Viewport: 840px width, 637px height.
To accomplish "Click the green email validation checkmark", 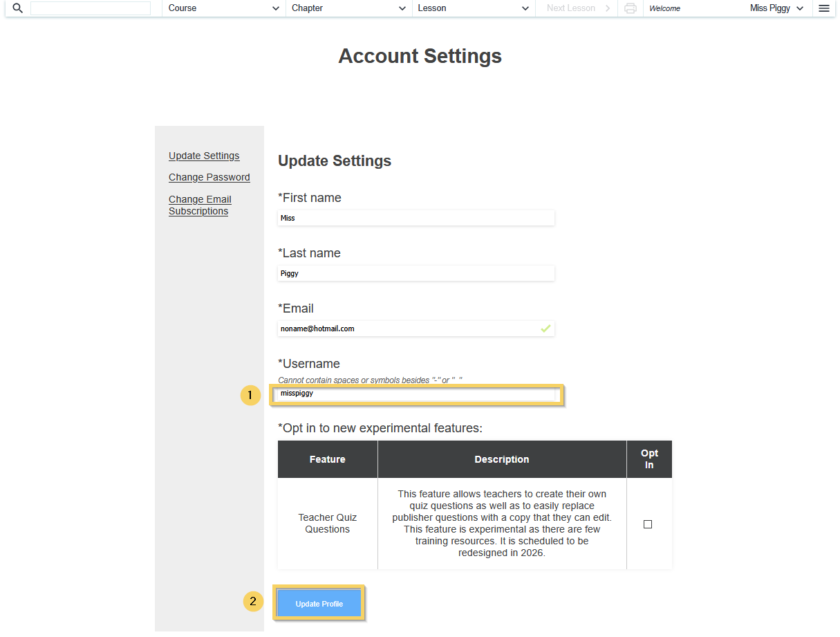I will [x=545, y=328].
